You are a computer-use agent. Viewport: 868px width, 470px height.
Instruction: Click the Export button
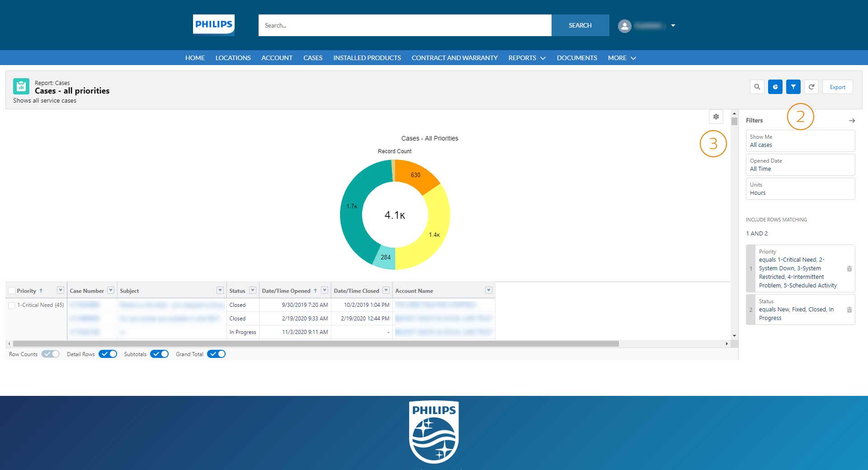click(x=837, y=87)
